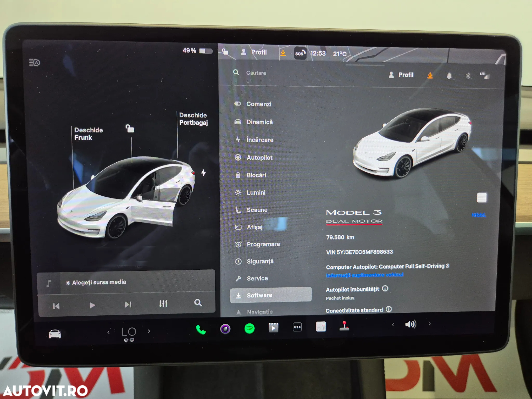Tap the Bluetooth icon in settings header
Viewport: 532px width, 399px height.
468,76
